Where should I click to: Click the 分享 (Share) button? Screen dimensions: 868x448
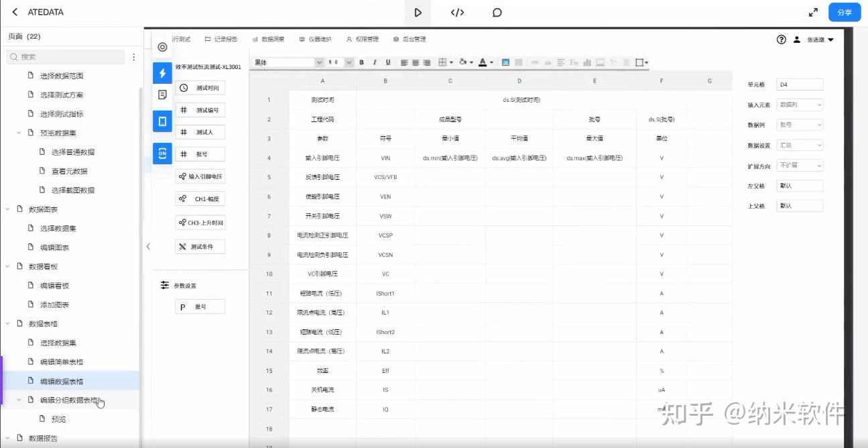point(844,11)
